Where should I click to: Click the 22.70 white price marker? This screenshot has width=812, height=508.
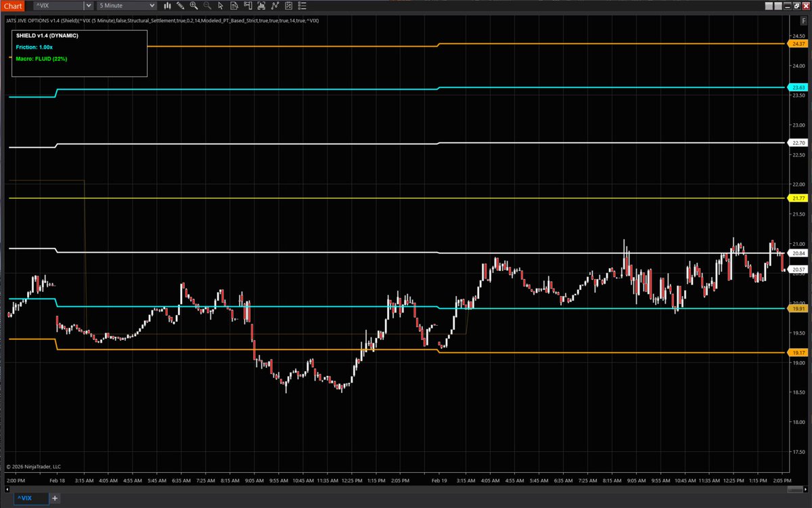[x=797, y=143]
